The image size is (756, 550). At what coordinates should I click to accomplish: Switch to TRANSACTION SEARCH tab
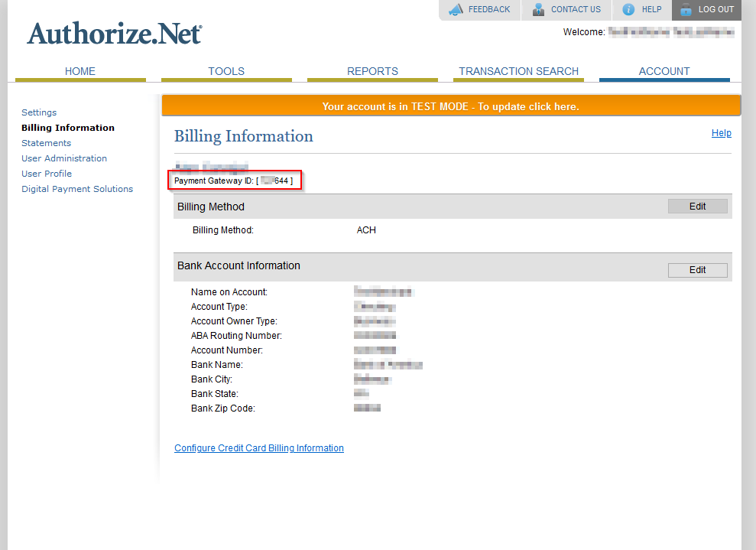[518, 71]
